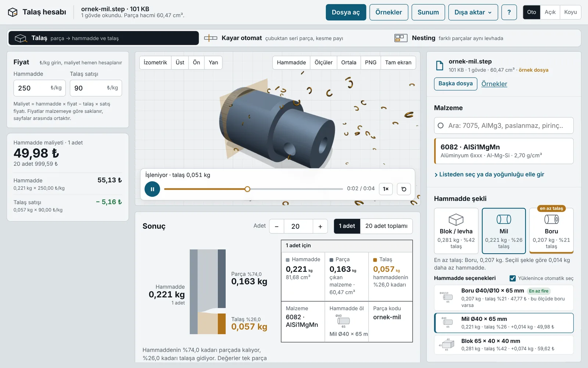Click the animation progress slider handle
The height and width of the screenshot is (368, 588).
pyautogui.click(x=247, y=189)
